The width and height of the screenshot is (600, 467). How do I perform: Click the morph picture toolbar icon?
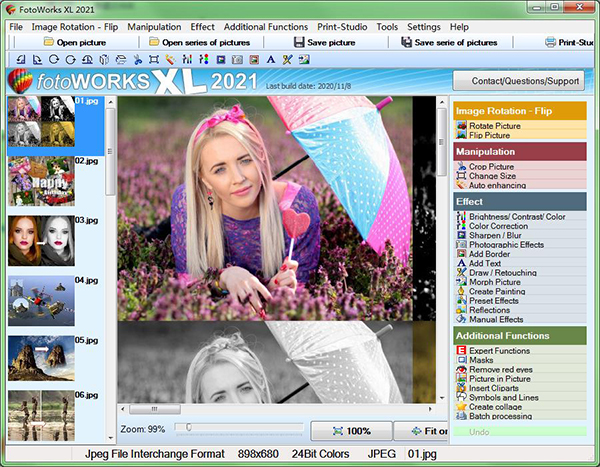304,59
